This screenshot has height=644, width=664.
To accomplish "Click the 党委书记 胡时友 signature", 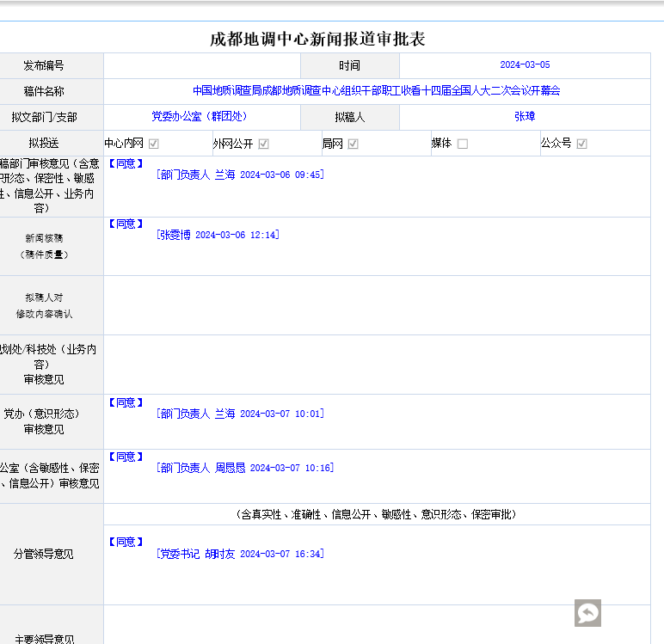I will click(x=240, y=554).
